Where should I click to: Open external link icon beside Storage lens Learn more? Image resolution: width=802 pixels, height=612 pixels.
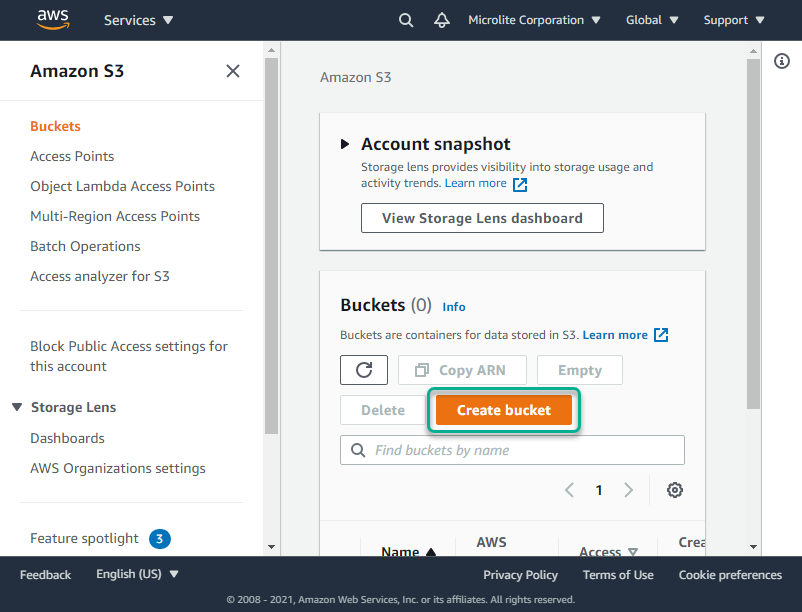[x=520, y=184]
